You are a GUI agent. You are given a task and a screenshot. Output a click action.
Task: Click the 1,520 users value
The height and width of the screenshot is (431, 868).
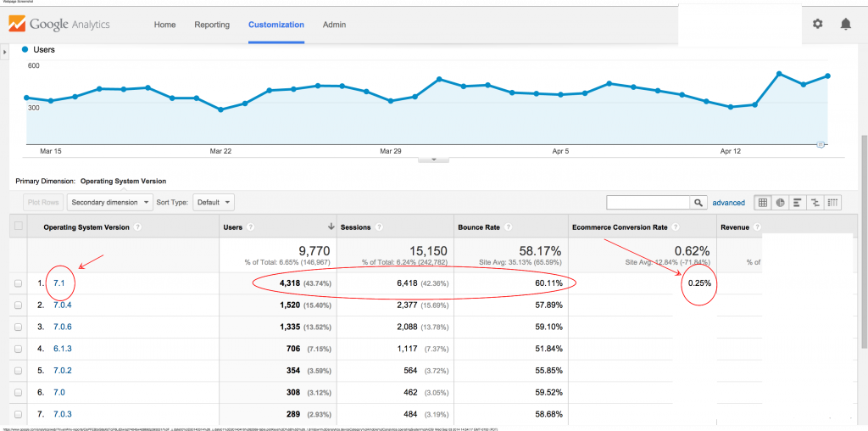[x=289, y=305]
